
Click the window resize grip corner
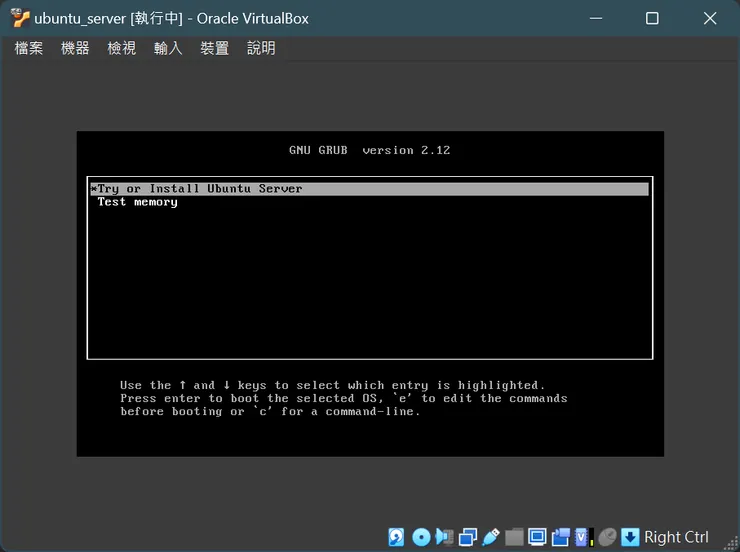(x=731, y=544)
